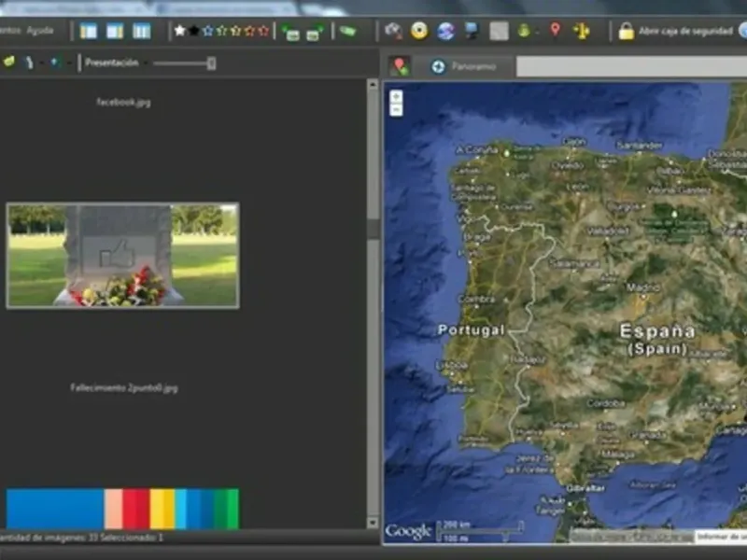The image size is (747, 560).
Task: Click the 'Coimbra' label on the map
Action: click(477, 299)
